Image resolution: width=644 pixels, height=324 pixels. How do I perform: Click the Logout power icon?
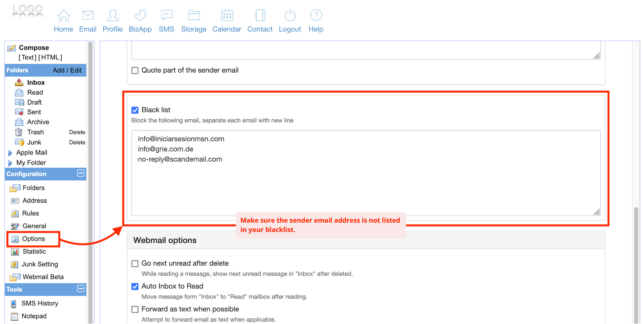pyautogui.click(x=290, y=16)
